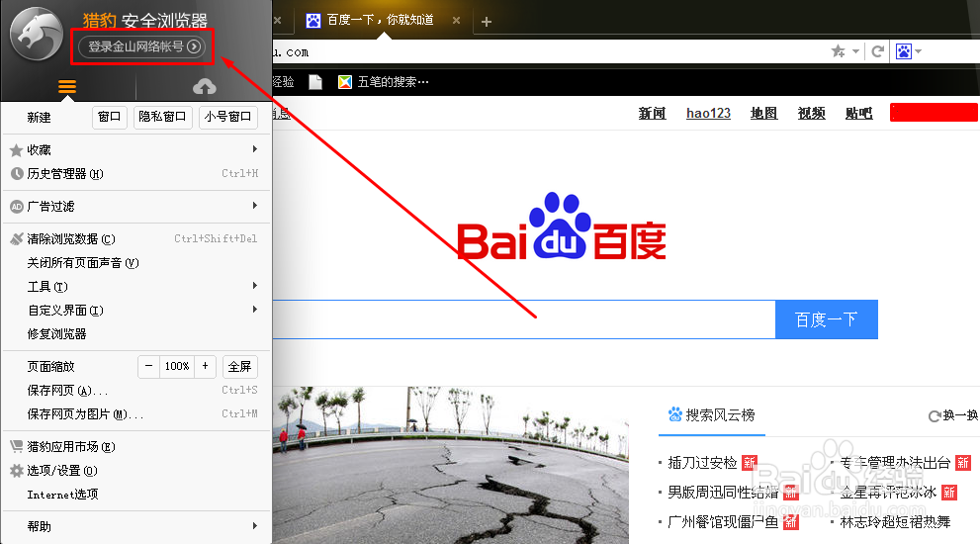Open the 五笔的搜索 bookmark icon

(x=345, y=82)
